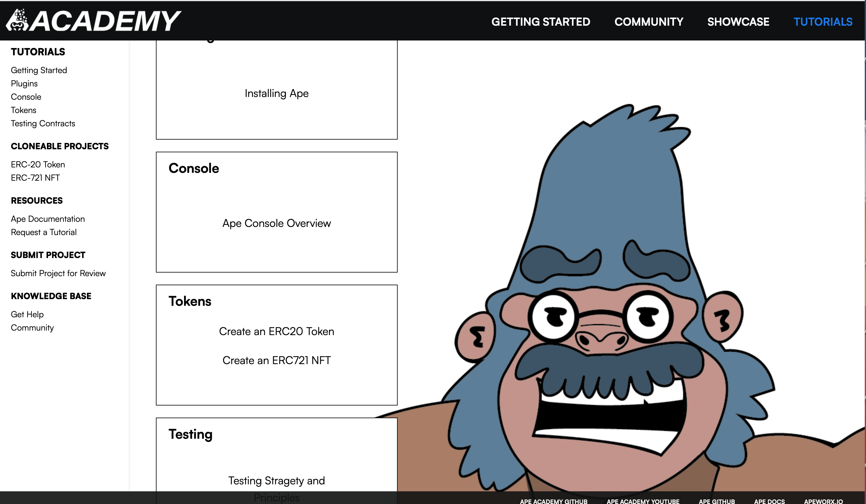Select the Tutorials top navigation tab
Viewport: 866px width, 504px height.
[823, 22]
